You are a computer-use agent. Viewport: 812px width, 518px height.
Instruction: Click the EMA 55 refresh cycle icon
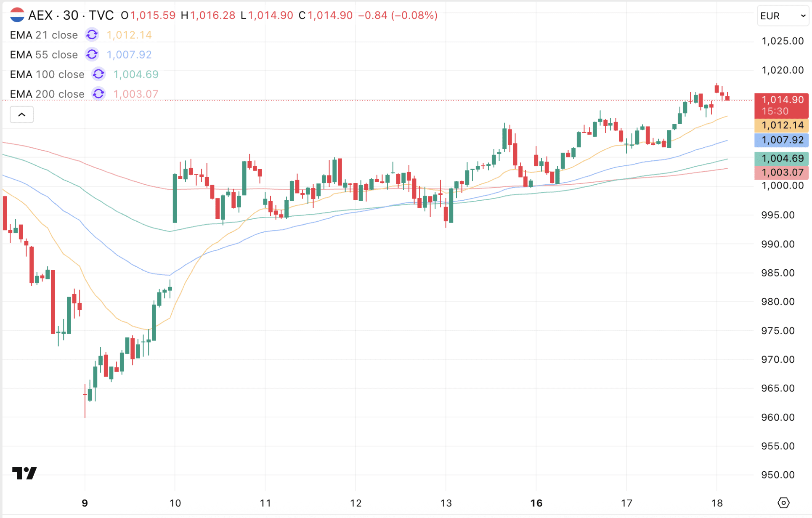pos(92,55)
